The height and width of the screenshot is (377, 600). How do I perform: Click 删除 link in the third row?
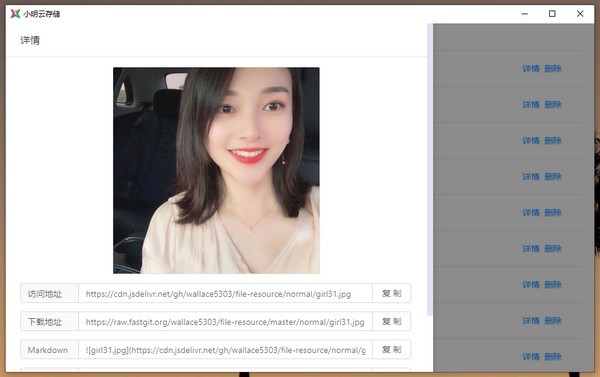553,140
